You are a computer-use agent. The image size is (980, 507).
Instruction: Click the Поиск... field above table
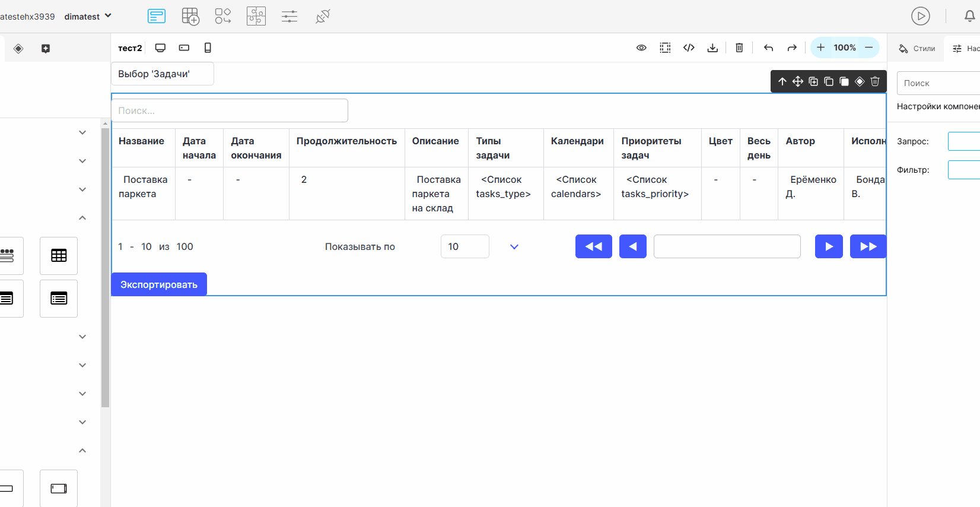coord(230,110)
